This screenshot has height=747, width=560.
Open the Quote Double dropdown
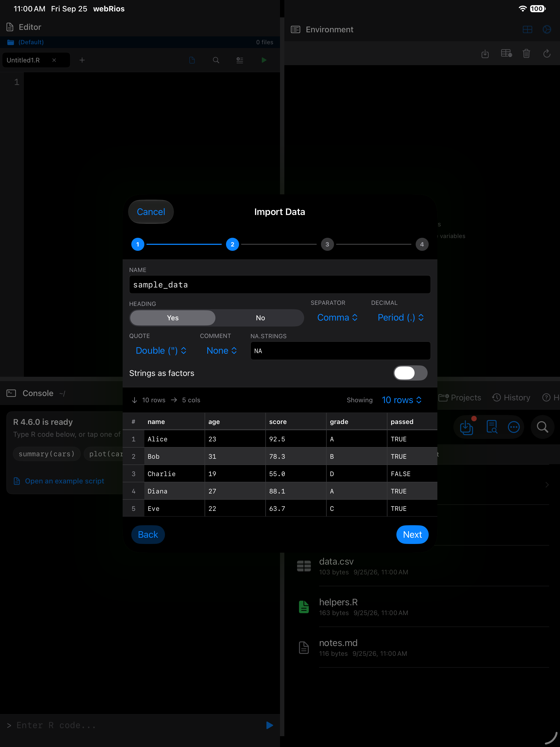tap(161, 350)
